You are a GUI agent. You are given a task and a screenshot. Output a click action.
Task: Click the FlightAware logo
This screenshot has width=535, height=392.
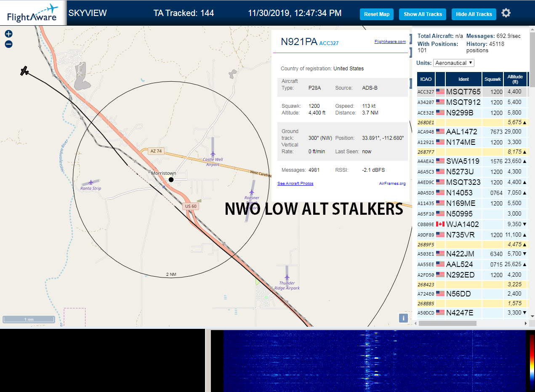(32, 13)
